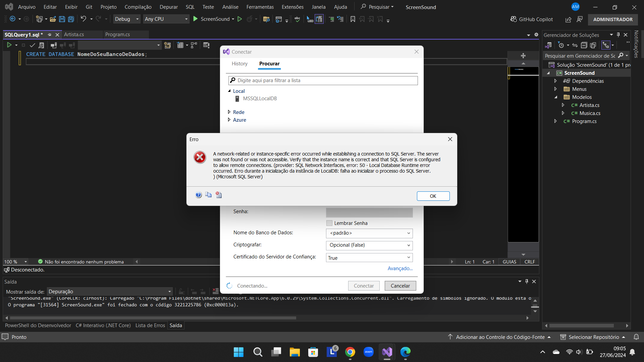Open the Compilação menu
644x362 pixels.
click(138, 7)
